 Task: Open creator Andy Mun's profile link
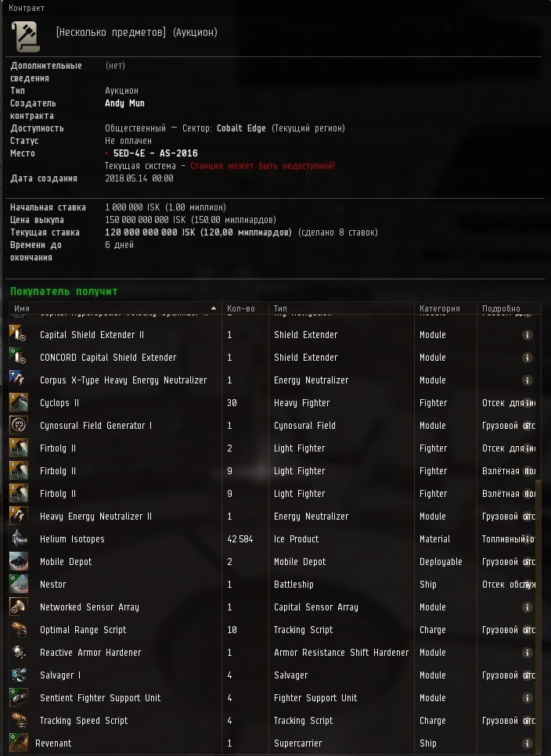click(125, 103)
